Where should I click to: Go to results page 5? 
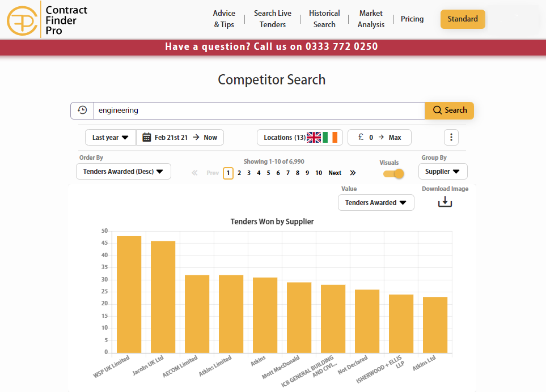tap(269, 173)
